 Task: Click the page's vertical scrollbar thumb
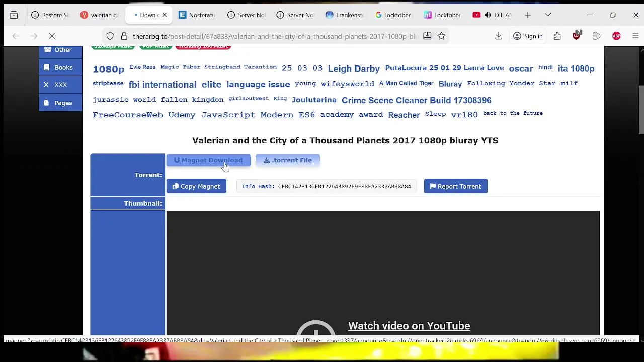(x=641, y=110)
